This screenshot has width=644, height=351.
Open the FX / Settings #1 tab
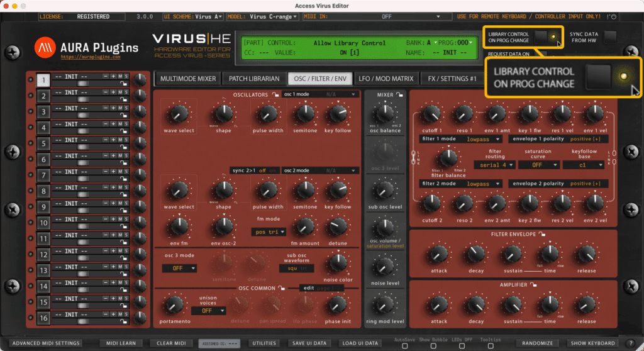pyautogui.click(x=452, y=79)
